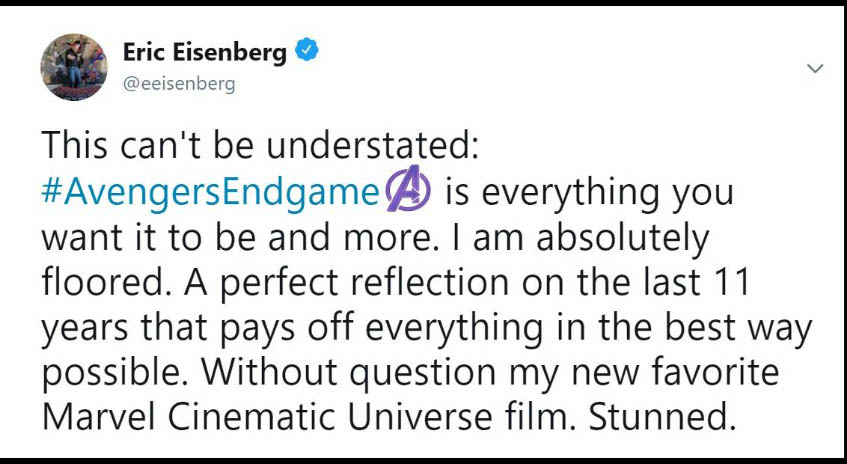The image size is (847, 464).
Task: Open the #AvengersEndgame hashtag link
Action: pos(211,193)
